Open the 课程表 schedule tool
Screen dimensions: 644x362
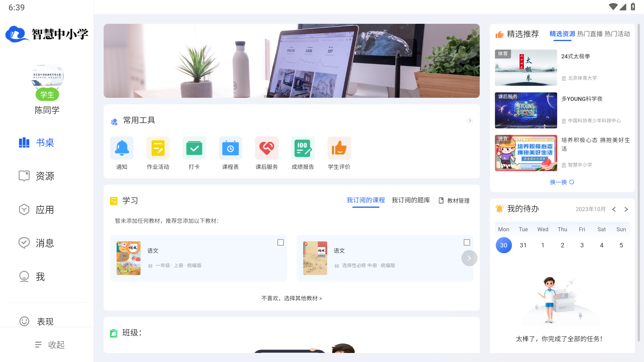click(x=230, y=154)
